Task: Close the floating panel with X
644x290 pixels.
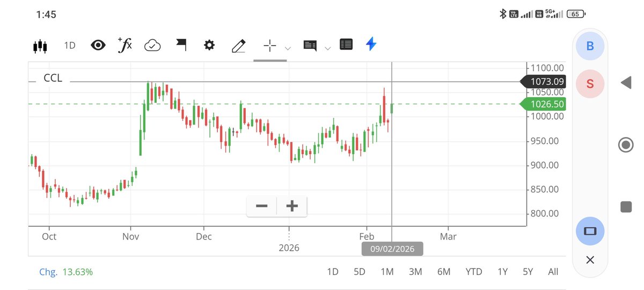Action: click(590, 260)
